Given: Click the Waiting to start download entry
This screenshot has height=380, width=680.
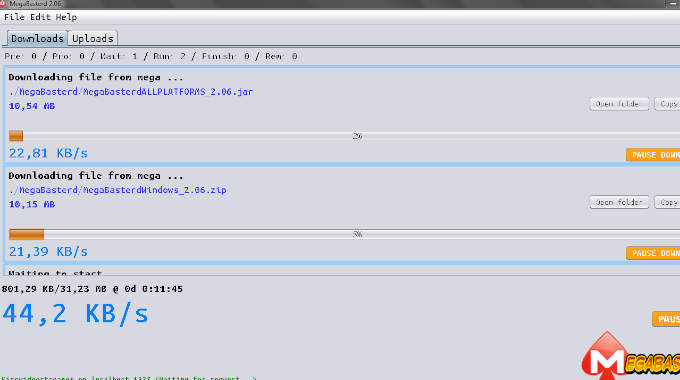Looking at the screenshot, I should [x=55, y=272].
